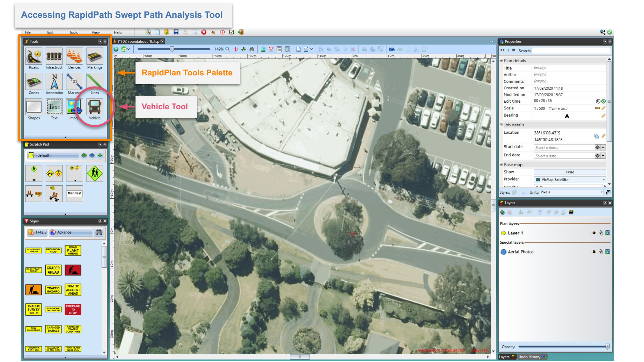The image size is (644, 362).
Task: Click the zoom magnifier icon beside 149%
Action: 228,49
